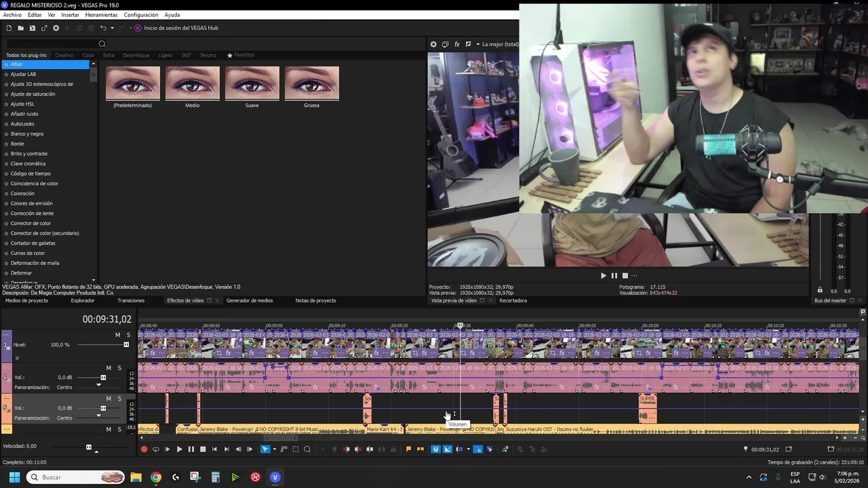Toggle Automatic crossfades icon
The width and height of the screenshot is (868, 488).
pyautogui.click(x=447, y=449)
